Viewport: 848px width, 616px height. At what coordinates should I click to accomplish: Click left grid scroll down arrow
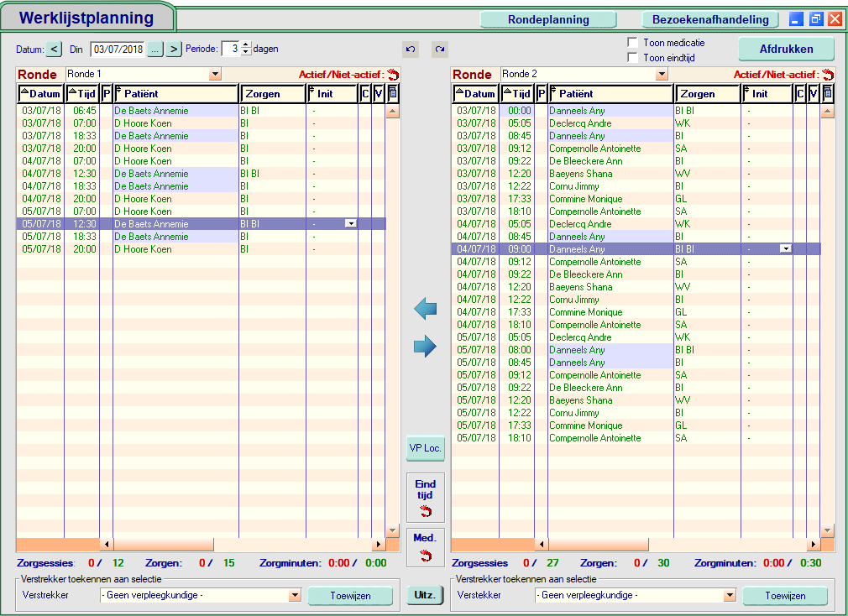(393, 530)
